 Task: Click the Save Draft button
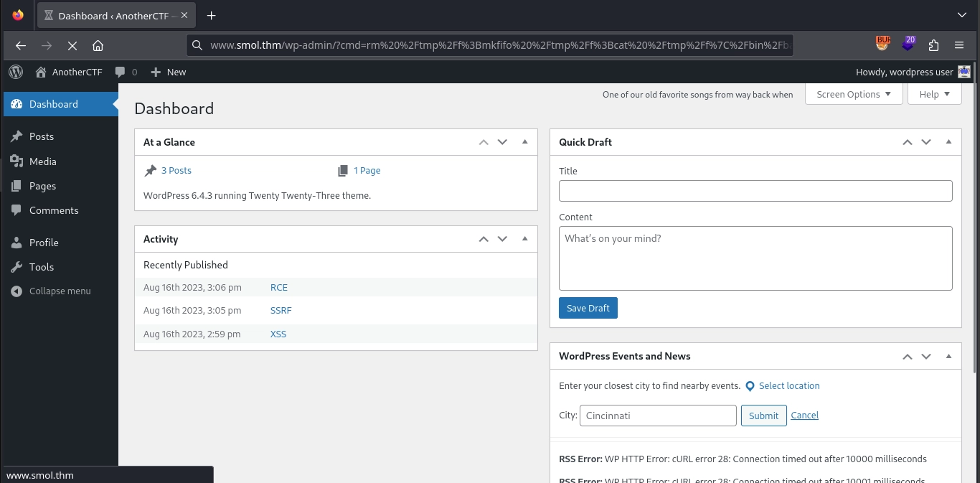(x=588, y=308)
